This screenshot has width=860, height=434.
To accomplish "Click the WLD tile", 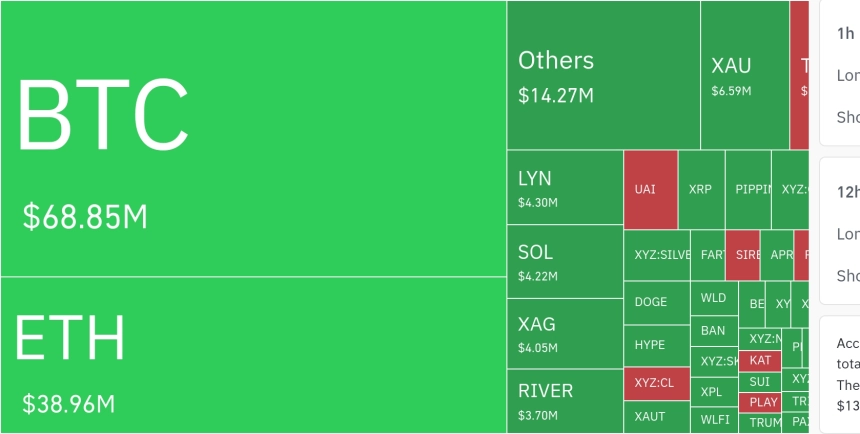I will tap(714, 298).
